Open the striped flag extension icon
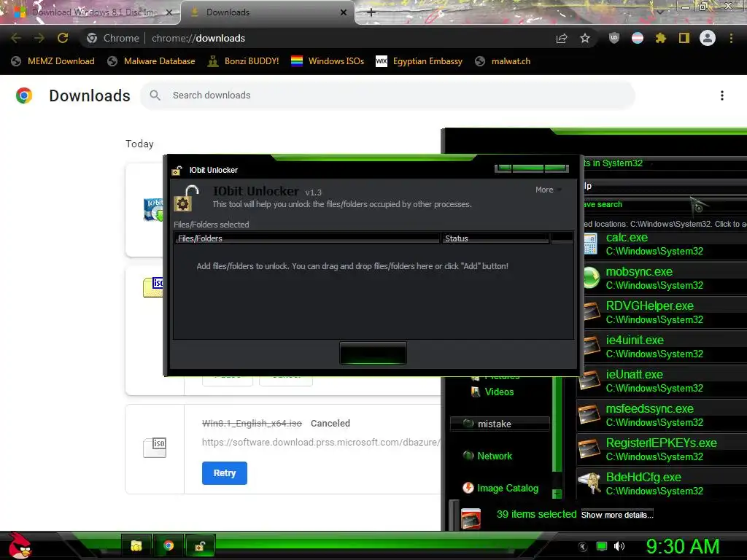Viewport: 747px width, 560px height. [638, 38]
